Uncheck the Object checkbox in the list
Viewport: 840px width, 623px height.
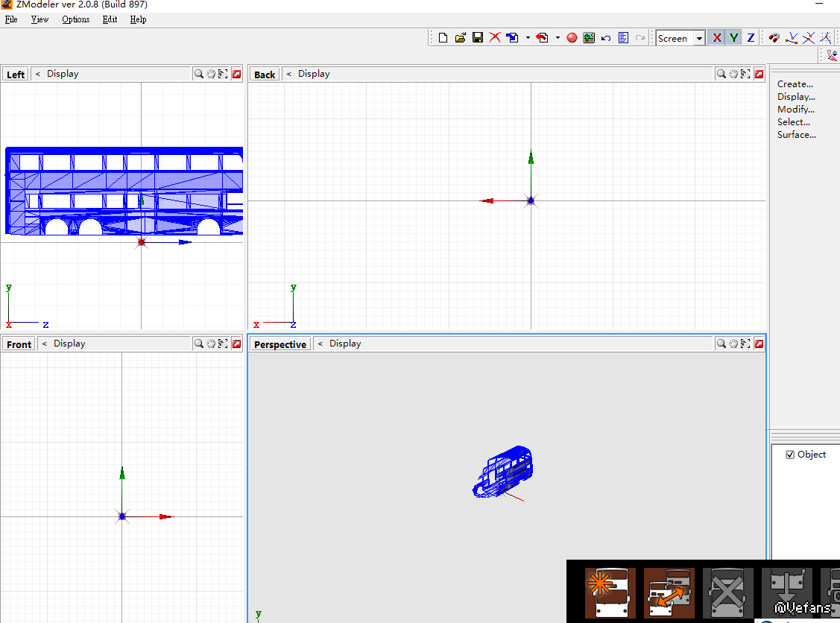click(790, 455)
